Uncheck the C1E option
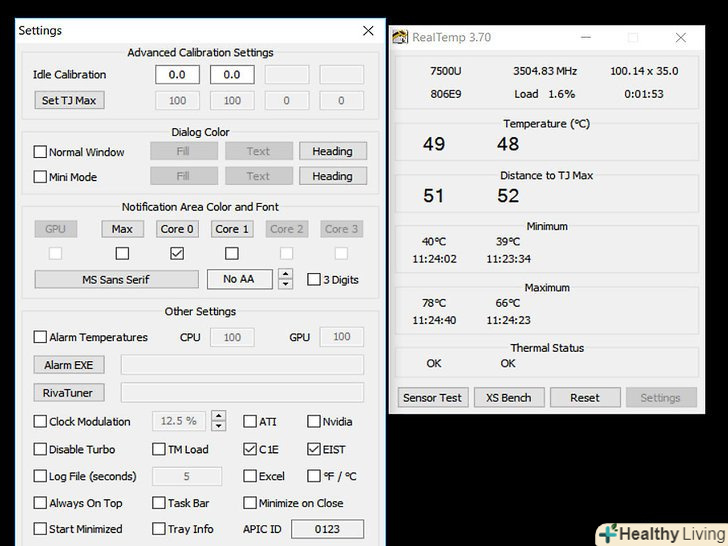This screenshot has height=546, width=728. click(x=250, y=449)
